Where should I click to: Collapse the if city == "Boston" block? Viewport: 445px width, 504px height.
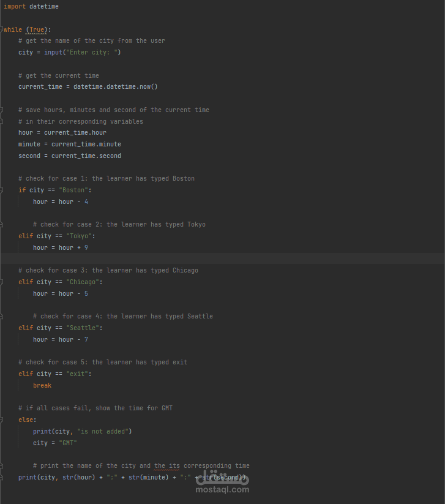pos(2,190)
